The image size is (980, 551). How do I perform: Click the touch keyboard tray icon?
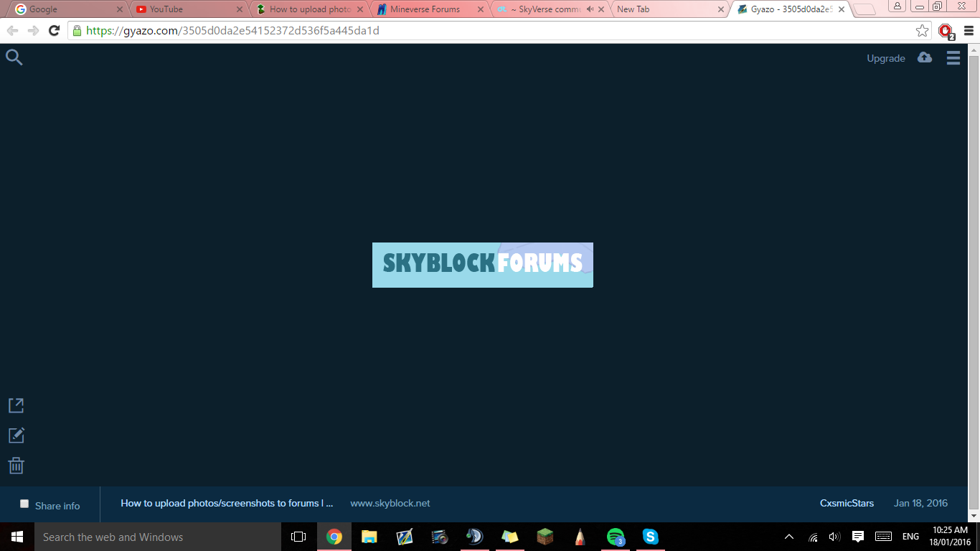(883, 537)
